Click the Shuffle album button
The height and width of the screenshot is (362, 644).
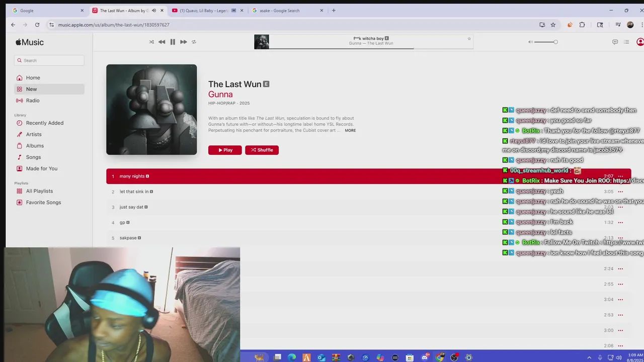[262, 150]
